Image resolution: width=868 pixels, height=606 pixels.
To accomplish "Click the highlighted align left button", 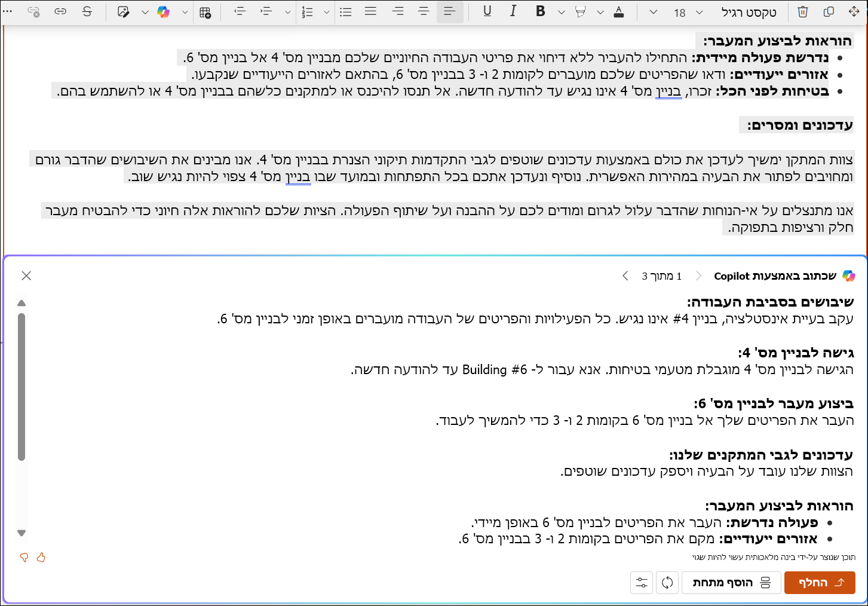I will click(x=450, y=12).
